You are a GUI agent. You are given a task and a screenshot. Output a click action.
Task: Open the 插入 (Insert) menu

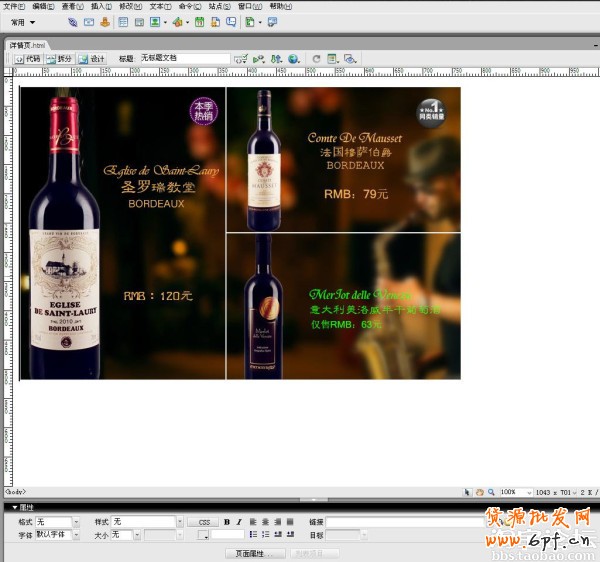pyautogui.click(x=101, y=7)
